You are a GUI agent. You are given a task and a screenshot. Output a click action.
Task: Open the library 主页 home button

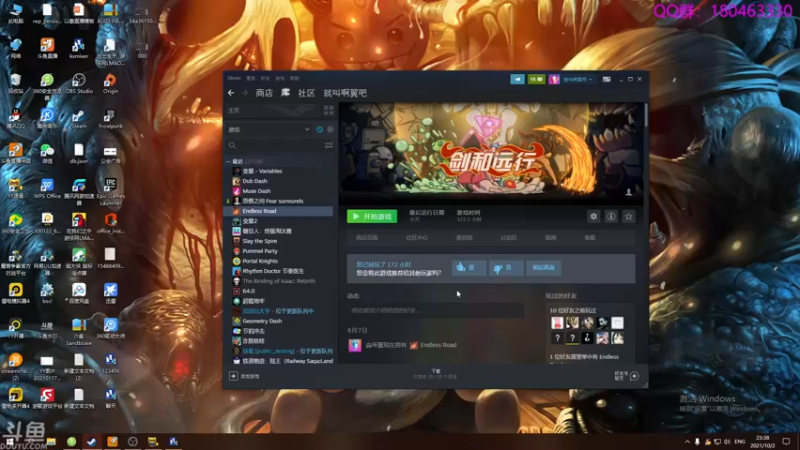point(272,110)
